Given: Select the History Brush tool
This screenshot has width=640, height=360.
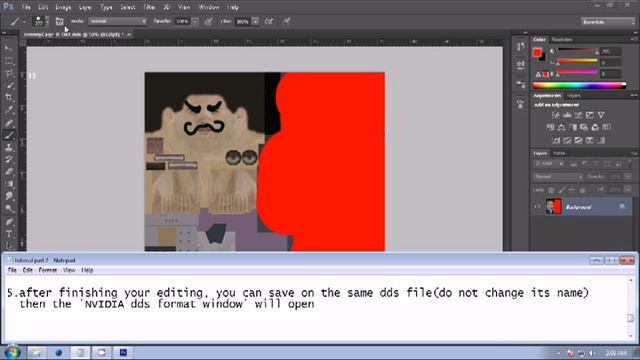Looking at the screenshot, I should click(9, 160).
